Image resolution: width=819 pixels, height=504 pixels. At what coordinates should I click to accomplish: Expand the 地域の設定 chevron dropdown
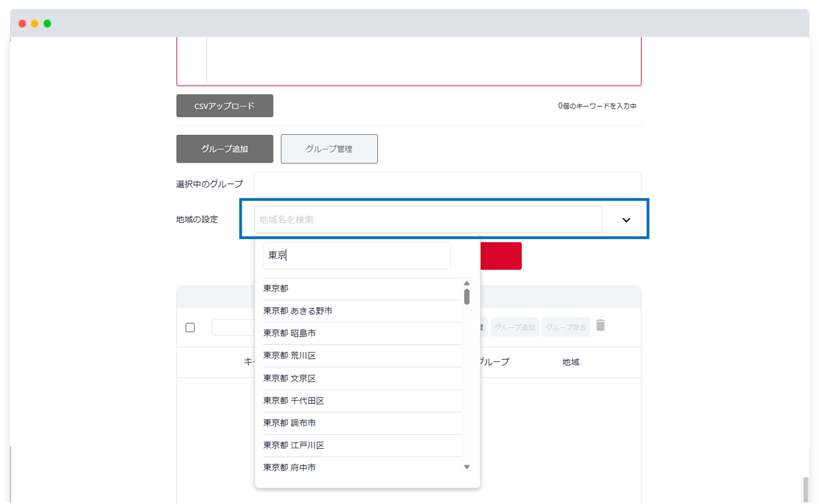(623, 219)
